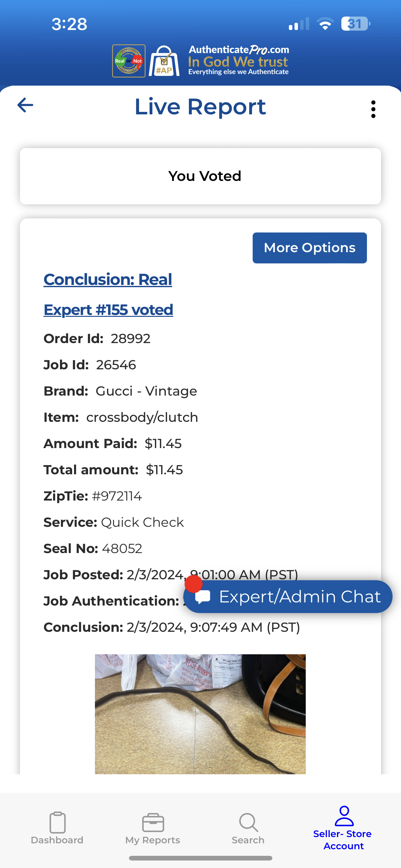This screenshot has height=868, width=401.
Task: Open Expert #155 voted link
Action: (108, 310)
